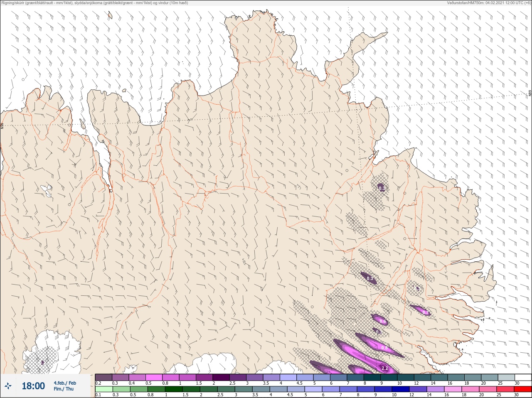Click the N99 grid label on the left edge
The width and height of the screenshot is (532, 398).
pos(2,125)
